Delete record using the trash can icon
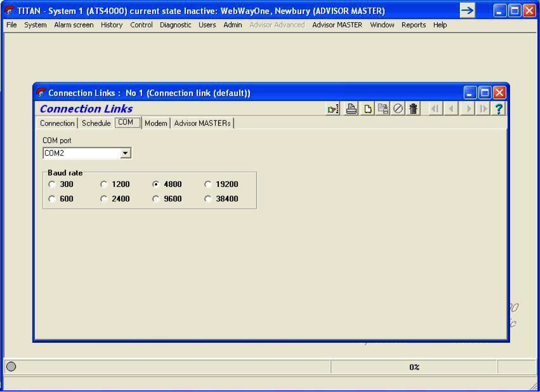 [413, 109]
